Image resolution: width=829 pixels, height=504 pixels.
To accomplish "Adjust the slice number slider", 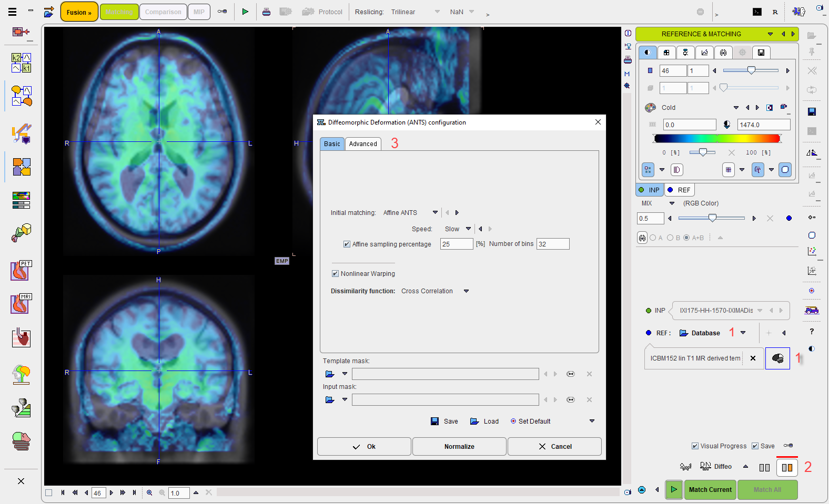I will click(751, 70).
